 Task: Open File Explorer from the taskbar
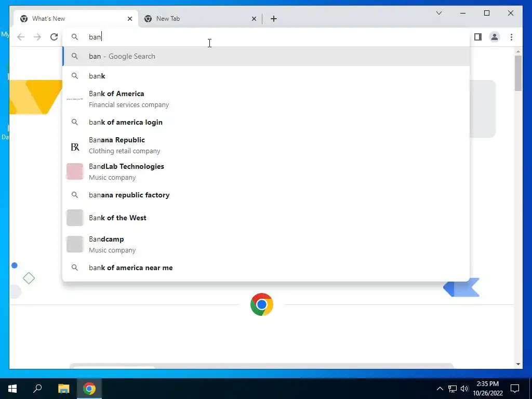point(63,389)
